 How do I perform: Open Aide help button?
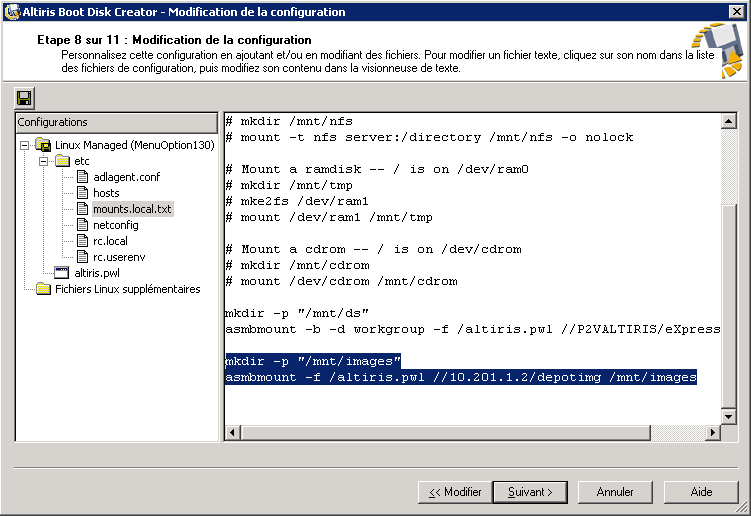point(701,492)
